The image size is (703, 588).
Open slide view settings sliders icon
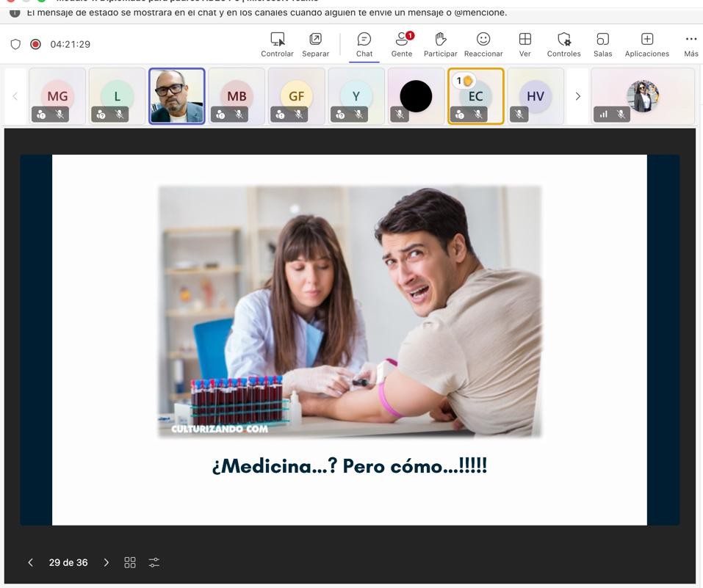[x=154, y=562]
